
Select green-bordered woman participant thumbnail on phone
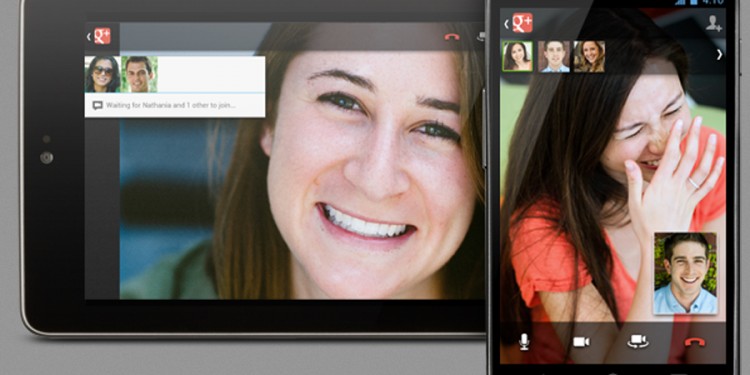pyautogui.click(x=518, y=56)
